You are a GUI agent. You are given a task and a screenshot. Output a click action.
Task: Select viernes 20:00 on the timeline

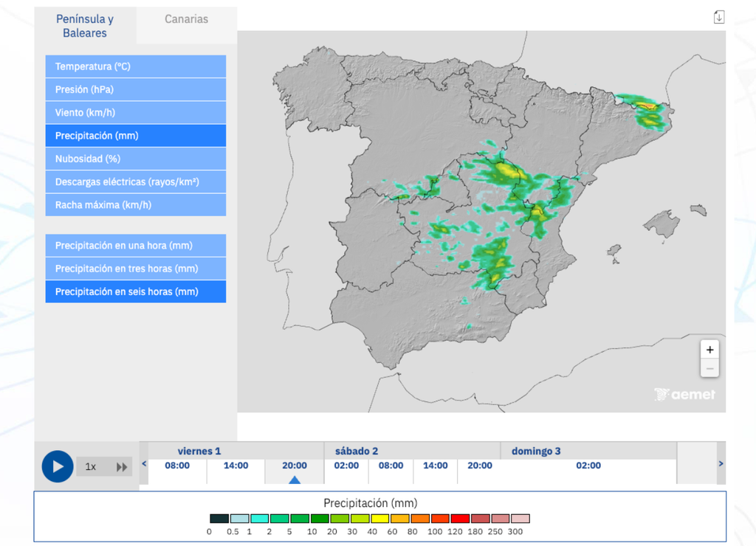(295, 466)
